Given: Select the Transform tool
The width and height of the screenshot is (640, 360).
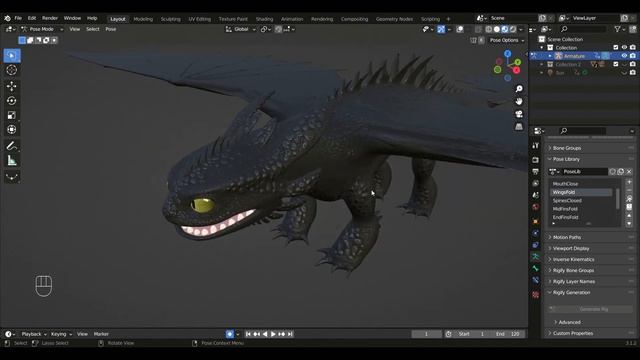Looking at the screenshot, I should click(12, 130).
